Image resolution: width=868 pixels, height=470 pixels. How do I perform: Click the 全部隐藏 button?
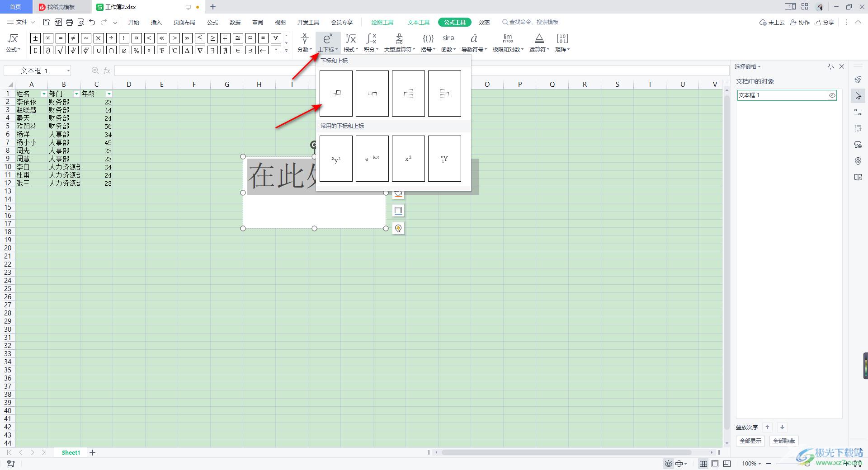(x=784, y=441)
